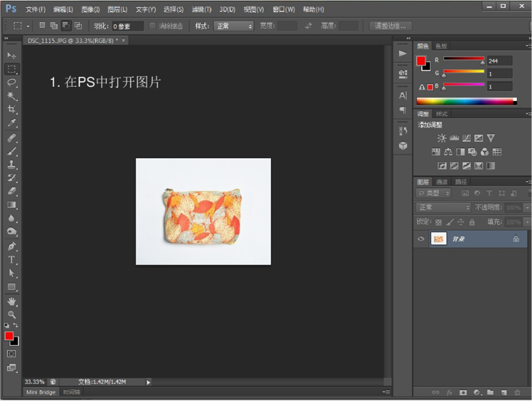
Task: Open the layer filter 类型 dropdown
Action: (434, 193)
